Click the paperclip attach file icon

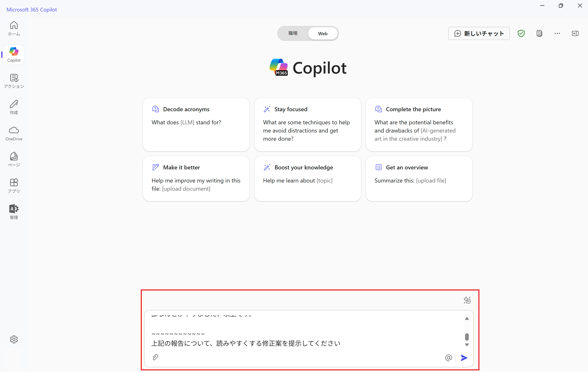point(155,358)
